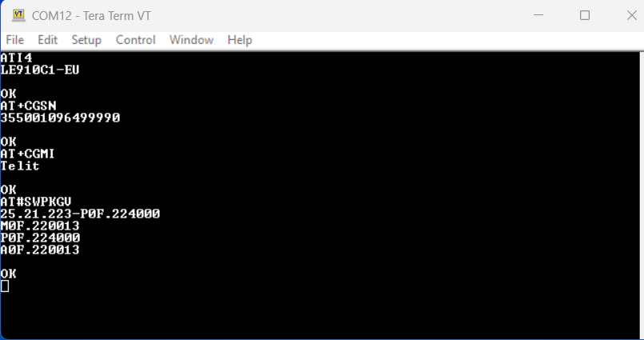Click the Tera Term VT title bar icon
Viewport: 644px width, 340px height.
(18, 15)
